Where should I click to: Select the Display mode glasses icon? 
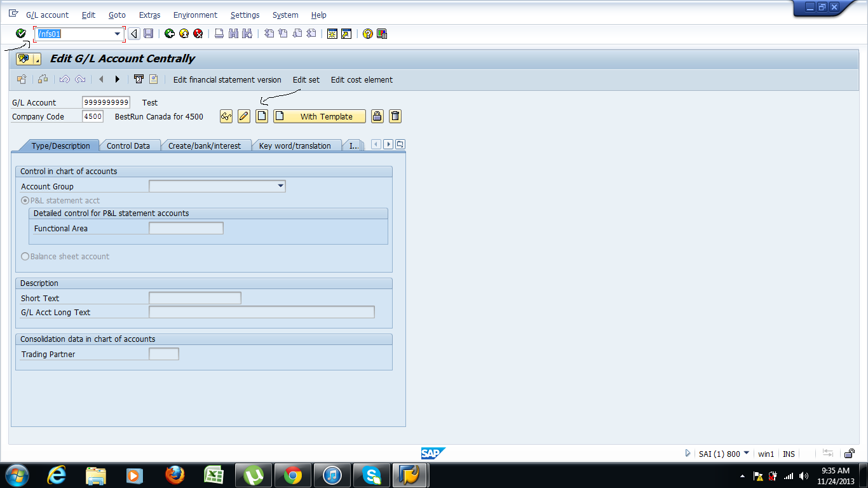click(x=226, y=116)
